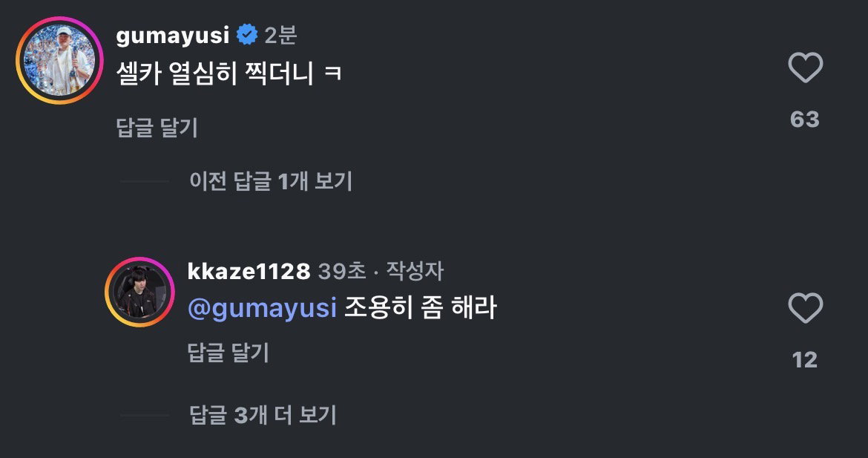This screenshot has height=458, width=868.
Task: Follow the @gumayusi mention in the reply
Action: point(263,308)
